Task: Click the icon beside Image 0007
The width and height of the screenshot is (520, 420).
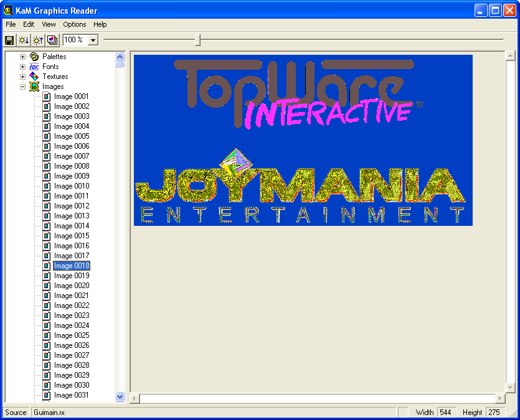Action: click(47, 156)
